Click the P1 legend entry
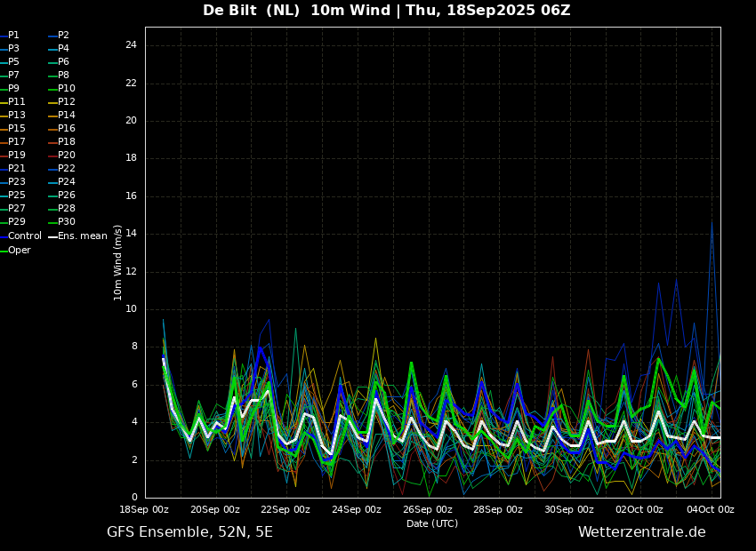Screen dimensions: 756x551 tap(10, 36)
